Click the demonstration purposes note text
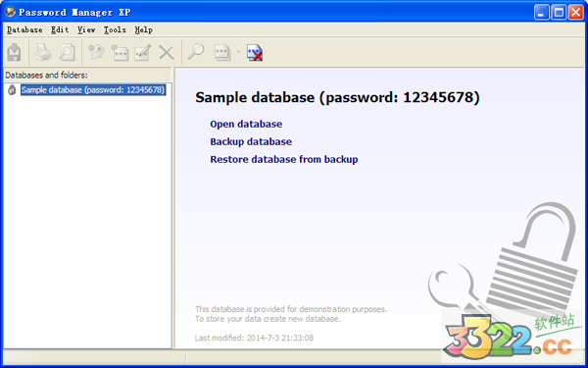Screen dimensions: 588x368 point(291,309)
